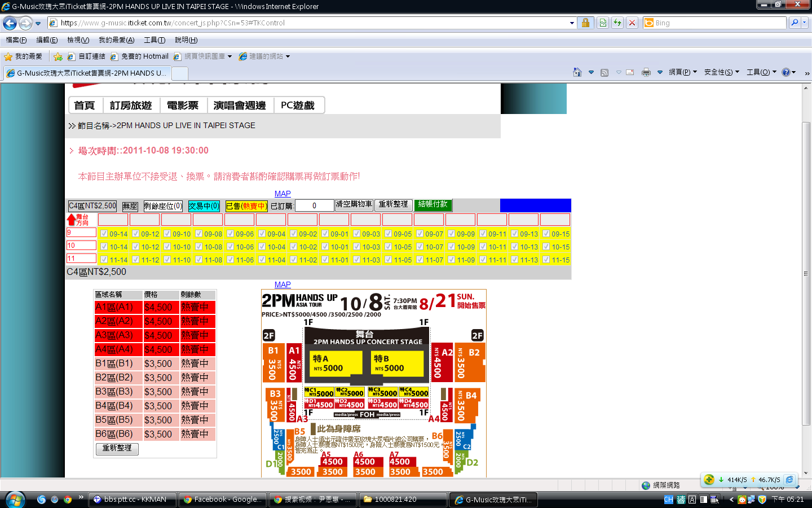
Task: Toggle seat checkbox 10-09
Action: point(451,247)
